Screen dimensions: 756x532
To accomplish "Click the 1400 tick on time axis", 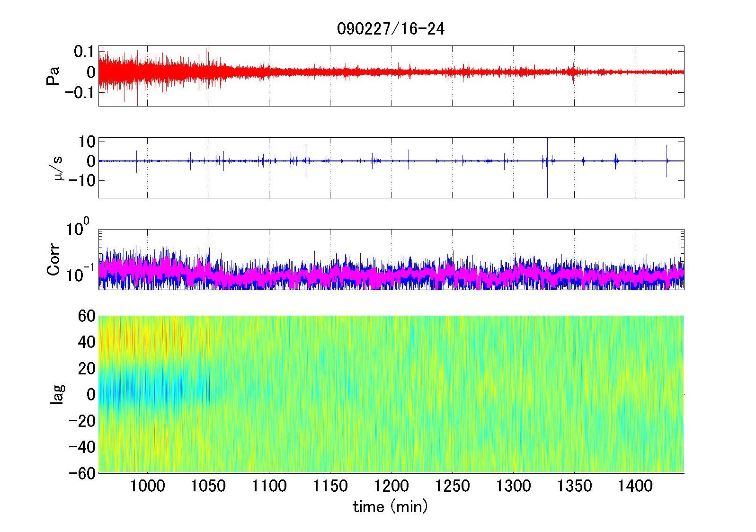I will tap(635, 486).
